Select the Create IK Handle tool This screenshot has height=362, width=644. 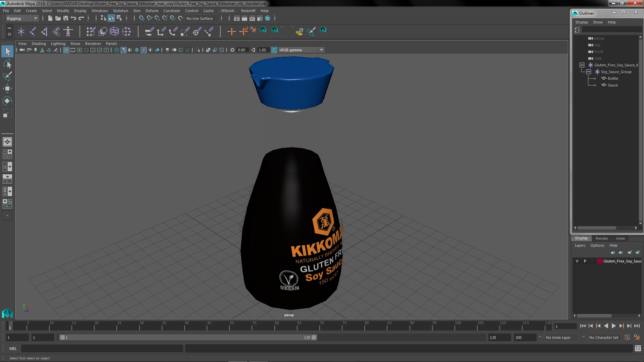[45, 32]
